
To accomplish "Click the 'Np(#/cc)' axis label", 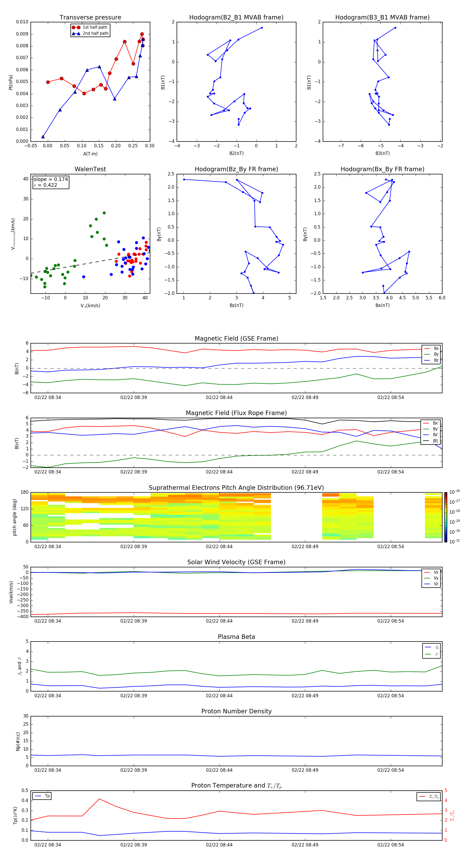I will pyautogui.click(x=18, y=741).
